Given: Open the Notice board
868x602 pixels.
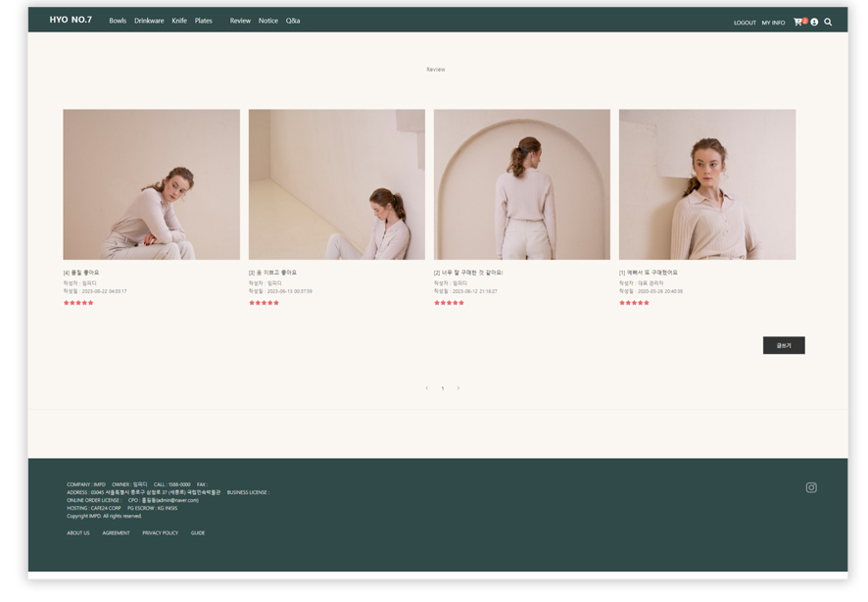Looking at the screenshot, I should (x=267, y=21).
